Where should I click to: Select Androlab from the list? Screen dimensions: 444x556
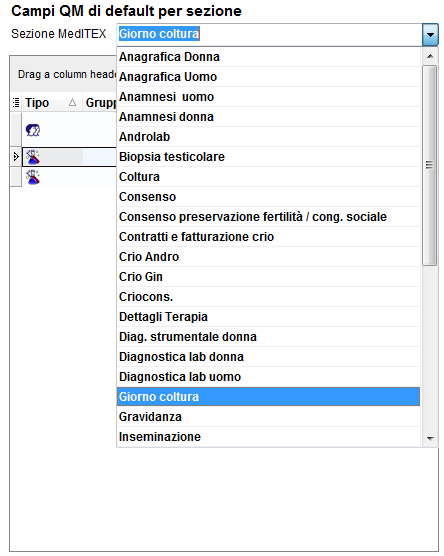coord(268,137)
